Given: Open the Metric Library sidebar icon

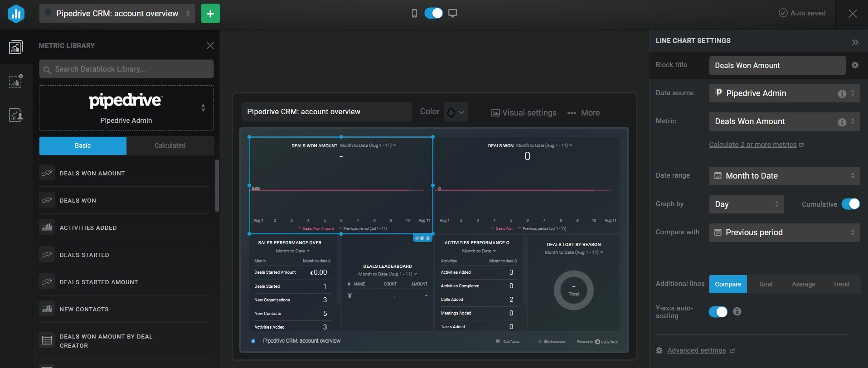Looking at the screenshot, I should (16, 47).
